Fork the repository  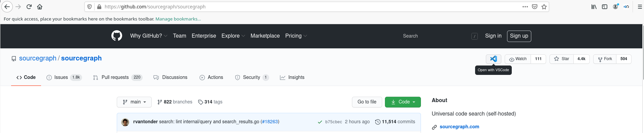605,59
